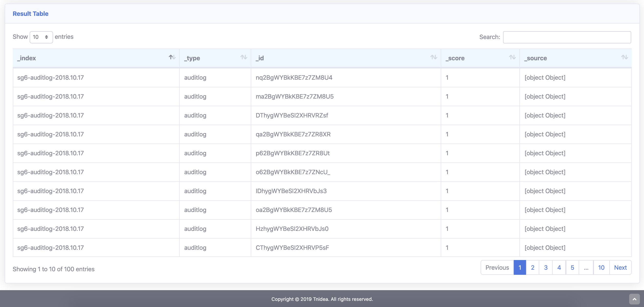Select row with id nq2BgWYBkKBE7z7ZM8U4
The image size is (644, 307).
(294, 78)
